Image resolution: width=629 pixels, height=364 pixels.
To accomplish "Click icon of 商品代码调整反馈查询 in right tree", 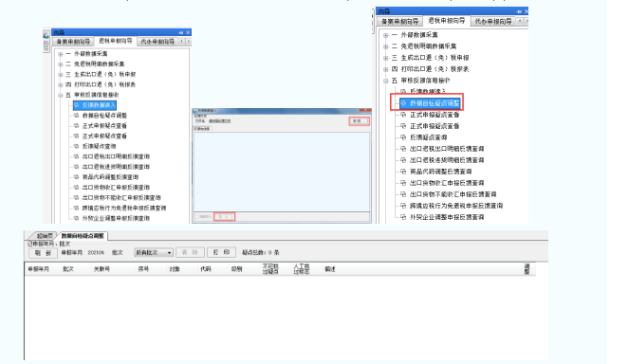I will 403,172.
